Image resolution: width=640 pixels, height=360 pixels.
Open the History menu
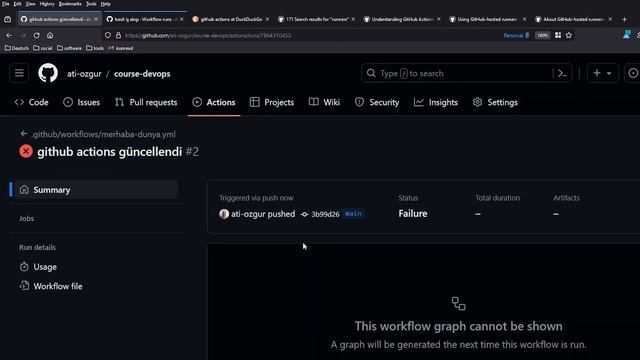47,4
